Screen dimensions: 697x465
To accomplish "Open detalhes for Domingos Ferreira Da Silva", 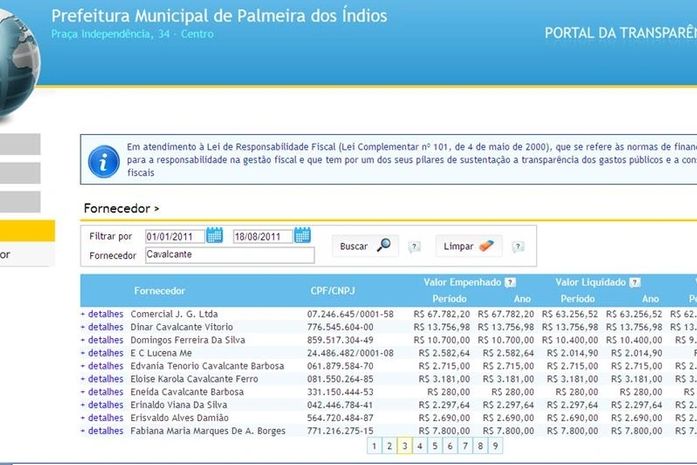I will 105,340.
